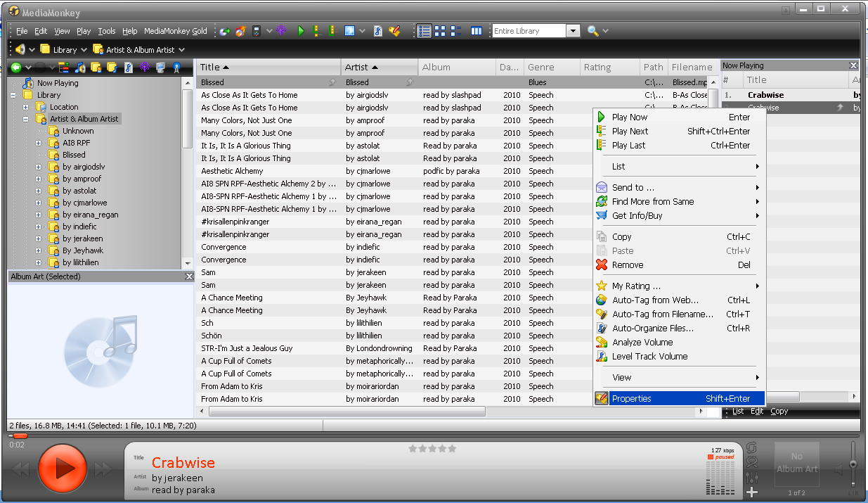The height and width of the screenshot is (503, 868).
Task: Choose Properties from the context menu
Action: tap(631, 398)
